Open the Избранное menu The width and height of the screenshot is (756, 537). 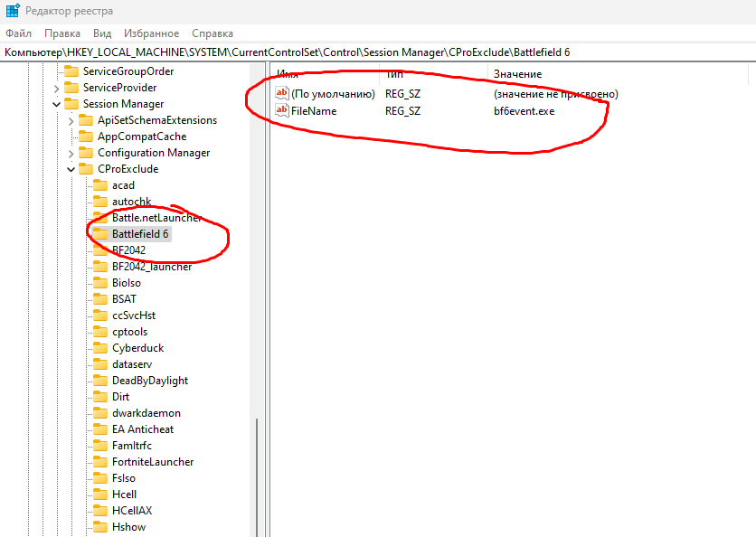point(151,33)
